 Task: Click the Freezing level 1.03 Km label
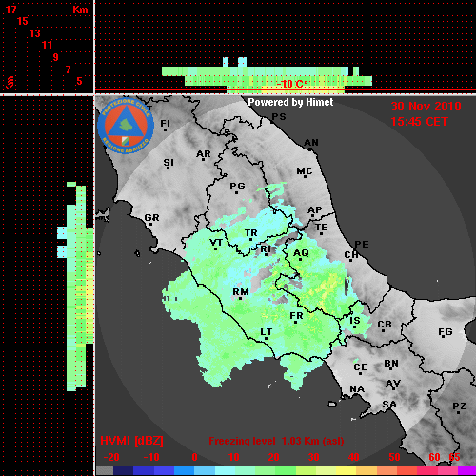276,441
